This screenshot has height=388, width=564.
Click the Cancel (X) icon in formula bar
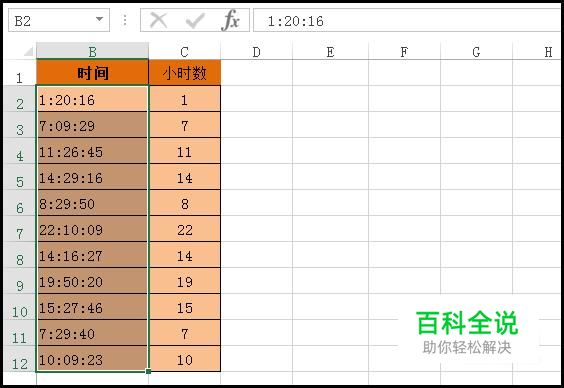(158, 20)
